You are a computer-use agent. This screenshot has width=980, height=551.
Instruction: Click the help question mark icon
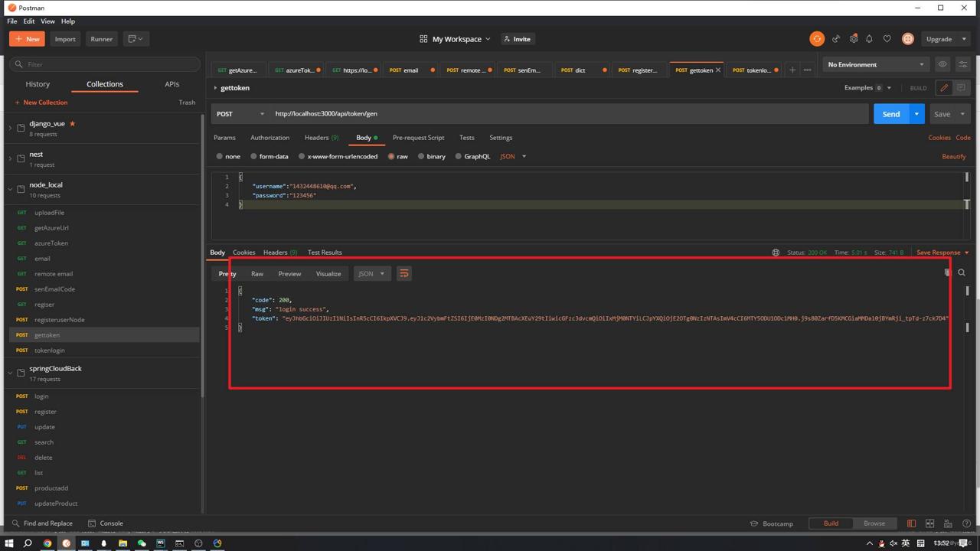966,523
